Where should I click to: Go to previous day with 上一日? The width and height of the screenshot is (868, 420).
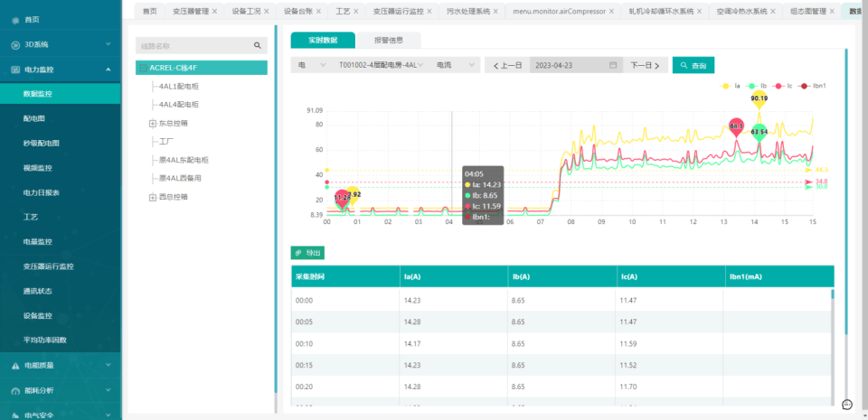point(507,65)
